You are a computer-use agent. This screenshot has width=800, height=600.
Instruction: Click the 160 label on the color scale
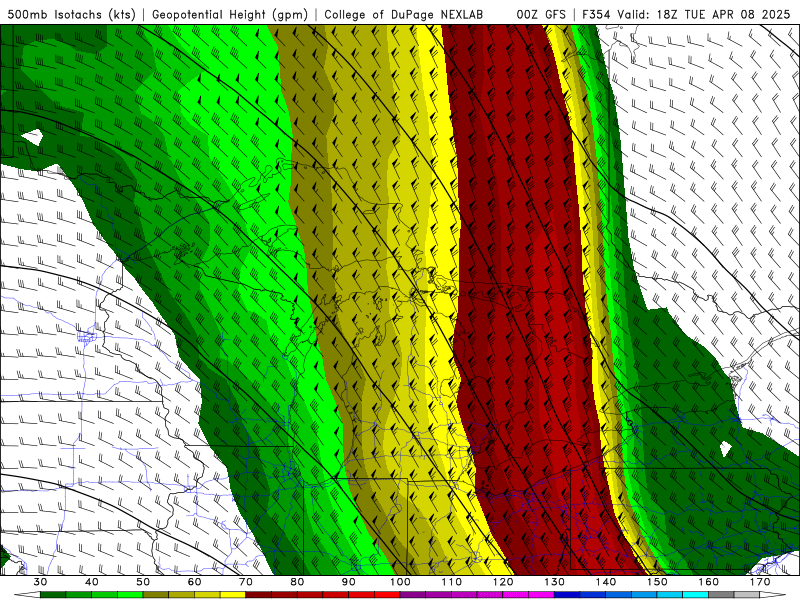tap(709, 582)
